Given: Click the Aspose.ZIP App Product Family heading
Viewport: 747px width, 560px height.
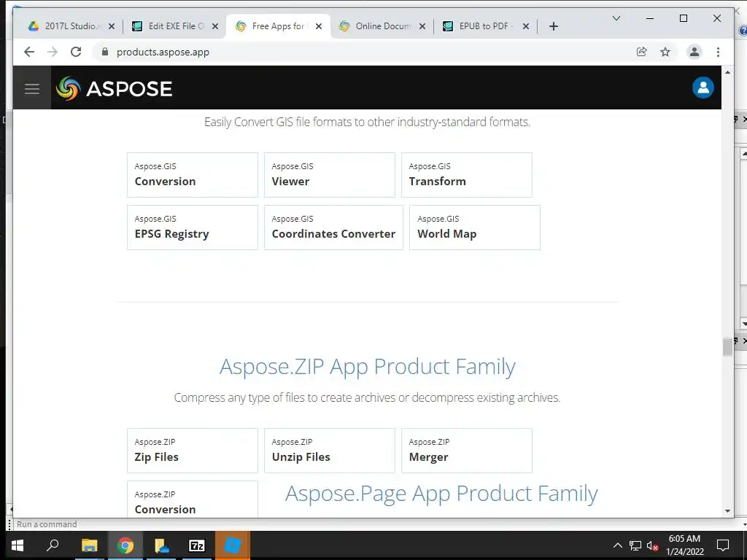Looking at the screenshot, I should click(x=368, y=367).
